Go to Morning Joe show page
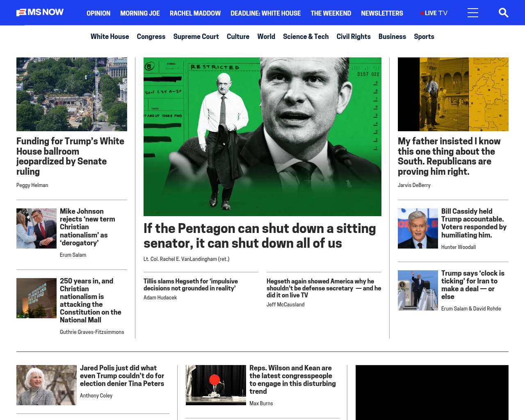Viewport: 525px width, 420px height. pos(140,13)
